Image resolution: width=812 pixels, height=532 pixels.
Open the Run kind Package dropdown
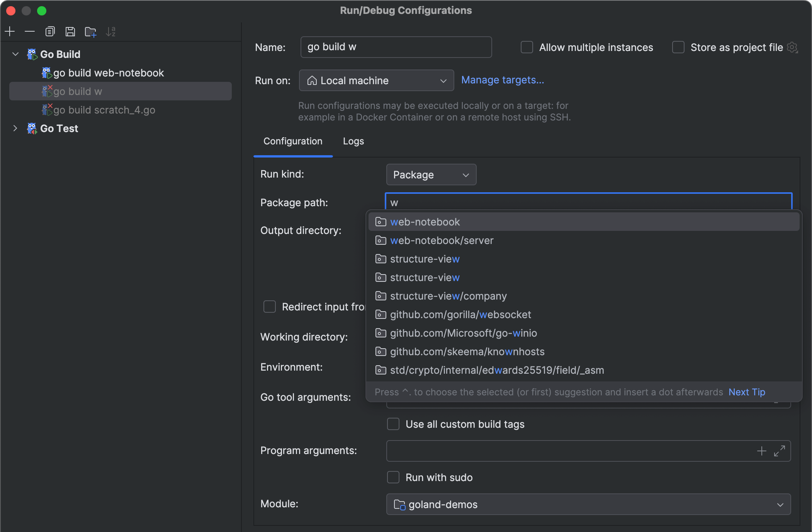[431, 175]
